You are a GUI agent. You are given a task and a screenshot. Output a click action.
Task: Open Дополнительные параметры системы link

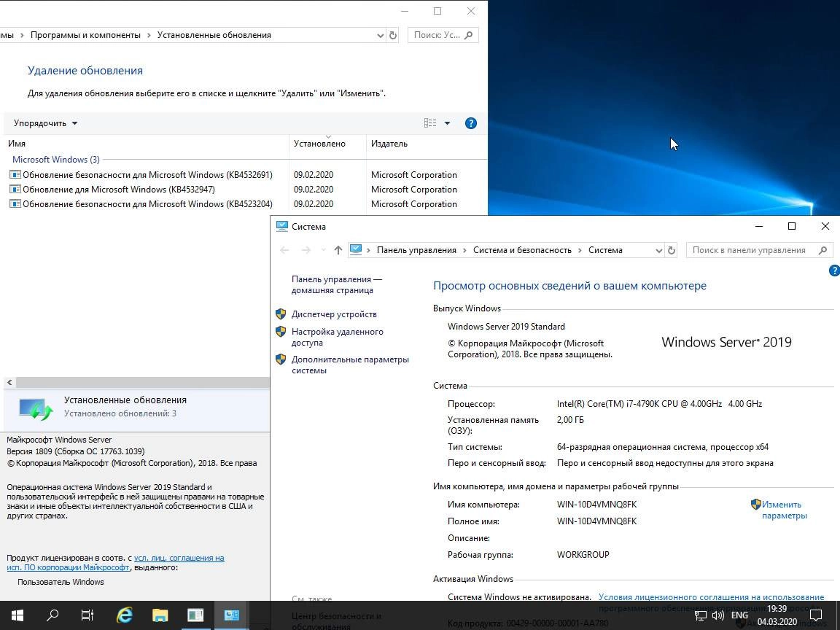[350, 365]
